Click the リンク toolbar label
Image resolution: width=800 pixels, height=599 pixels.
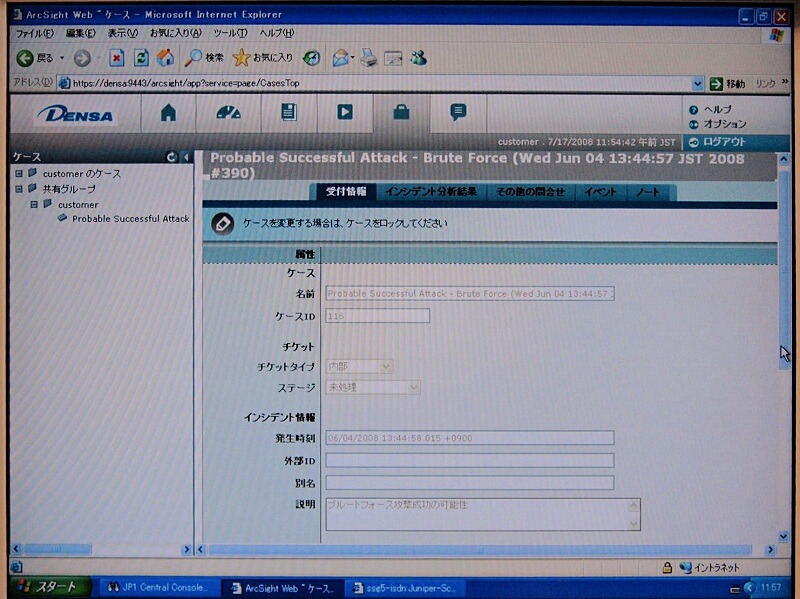(x=766, y=83)
